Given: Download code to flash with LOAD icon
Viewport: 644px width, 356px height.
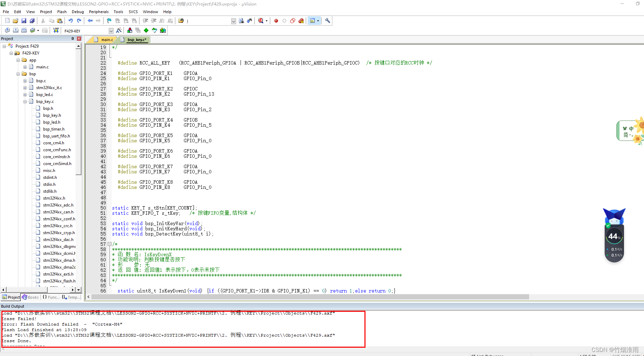Looking at the screenshot, I should tap(56, 30).
